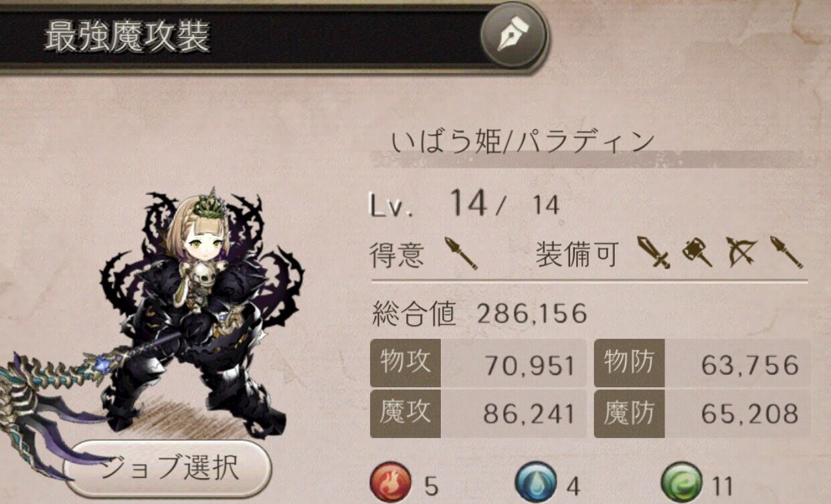
Task: Click the 魔防 stat label
Action: point(628,414)
